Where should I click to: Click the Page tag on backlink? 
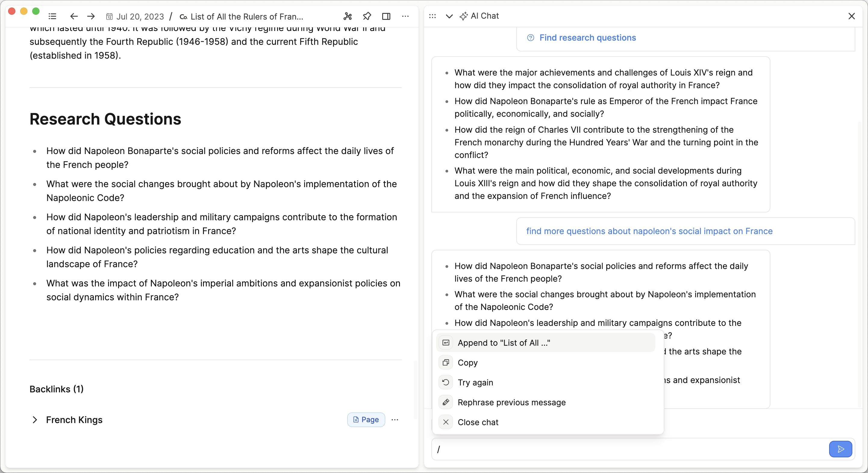pyautogui.click(x=366, y=419)
